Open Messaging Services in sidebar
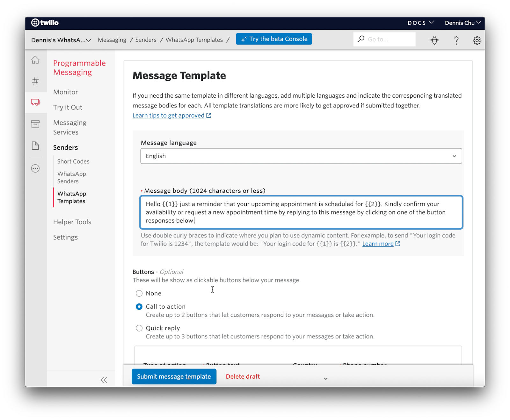This screenshot has height=420, width=510. click(70, 127)
